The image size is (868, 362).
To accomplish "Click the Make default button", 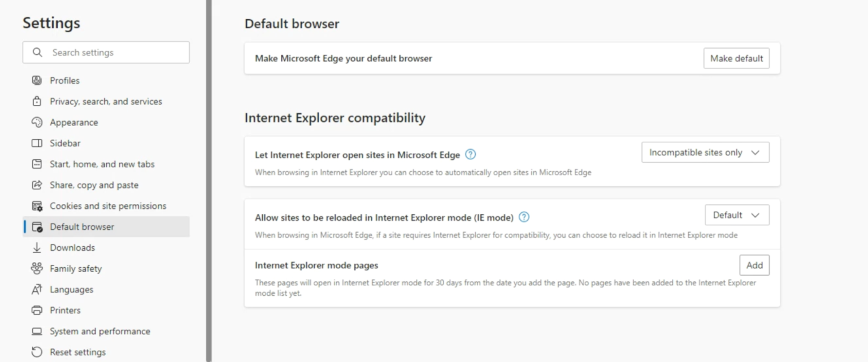I will pos(736,58).
